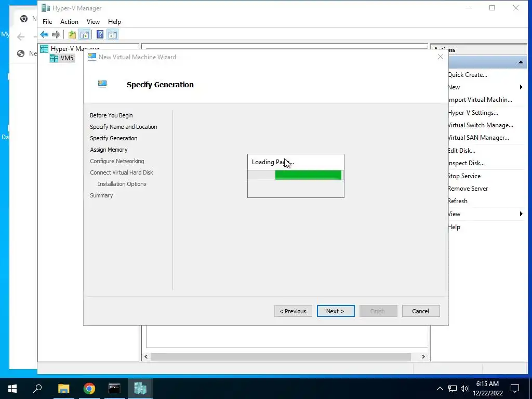Toggle the Show/Hide Action Pane toolbar icon
The width and height of the screenshot is (532, 399).
pos(113,34)
